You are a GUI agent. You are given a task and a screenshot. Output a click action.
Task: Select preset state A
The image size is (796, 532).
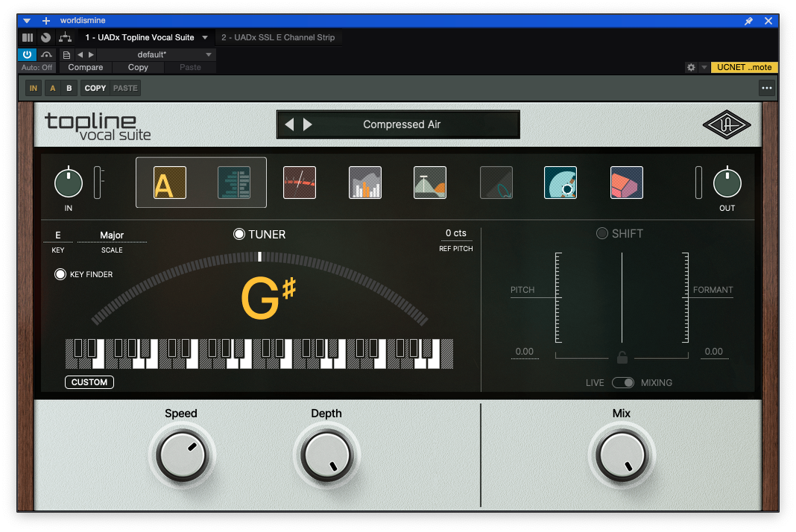pyautogui.click(x=53, y=88)
